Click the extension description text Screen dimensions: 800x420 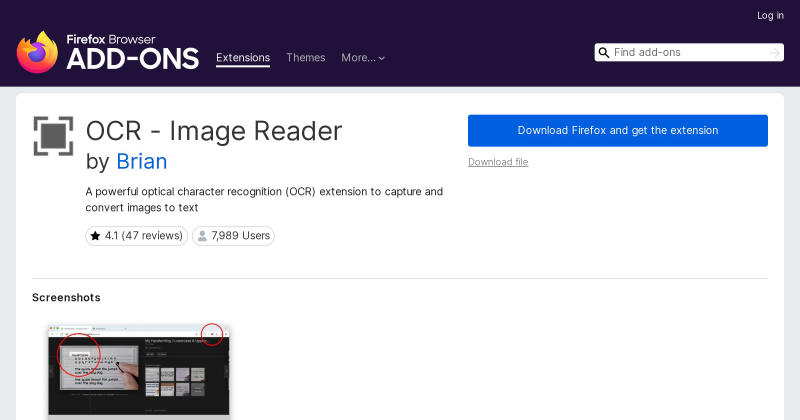click(264, 200)
